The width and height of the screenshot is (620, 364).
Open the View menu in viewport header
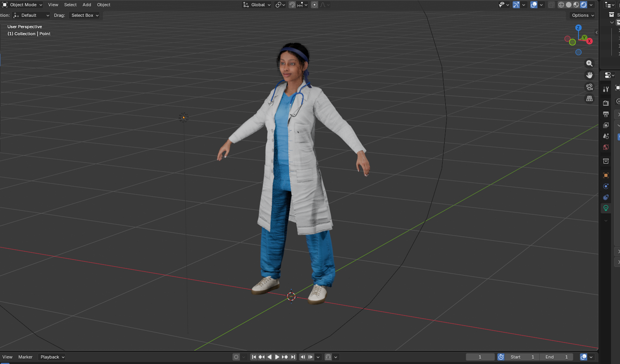[x=53, y=5]
